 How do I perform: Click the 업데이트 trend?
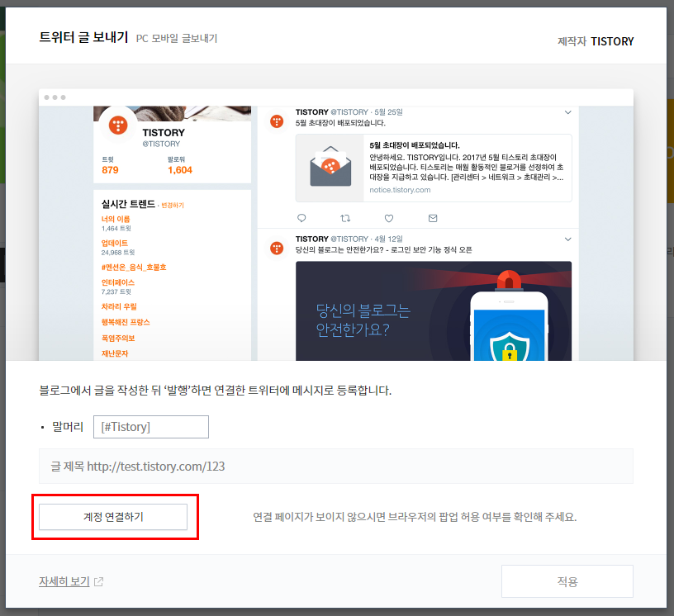(x=114, y=243)
